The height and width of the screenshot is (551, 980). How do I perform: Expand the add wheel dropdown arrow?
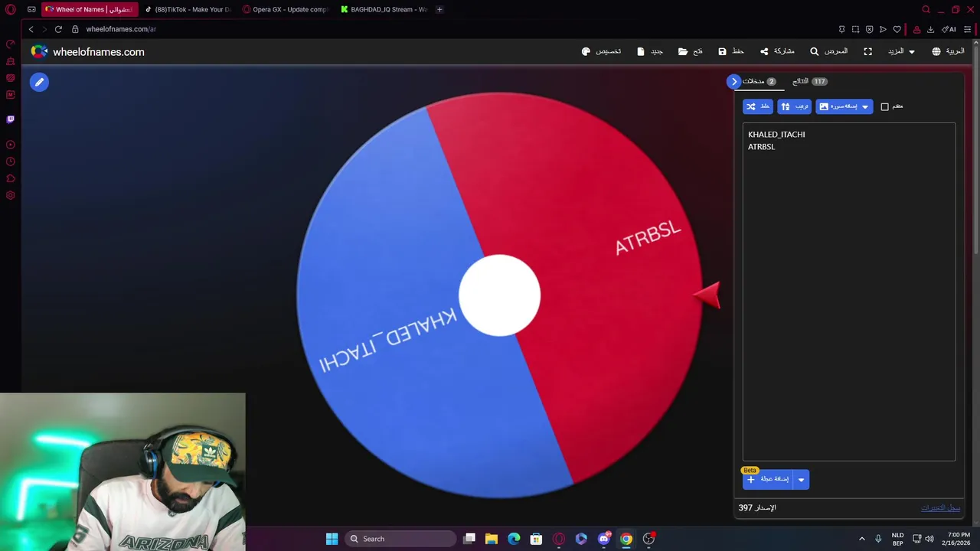pos(801,480)
